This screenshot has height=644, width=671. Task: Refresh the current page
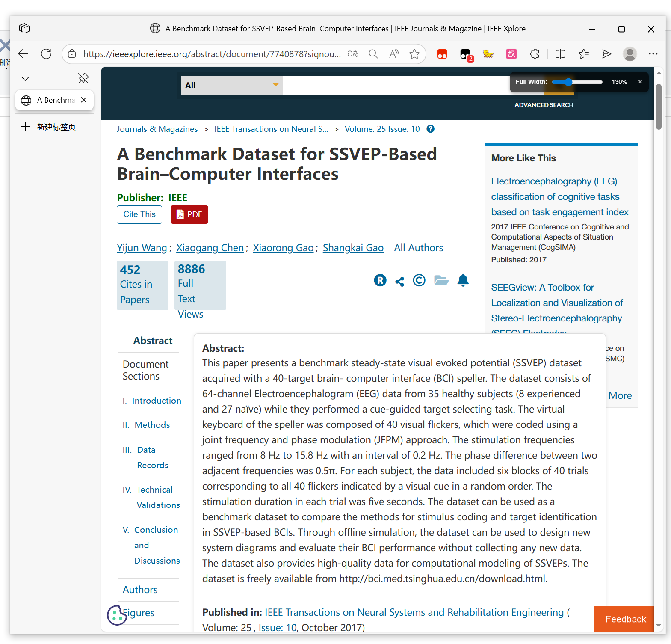coord(46,54)
